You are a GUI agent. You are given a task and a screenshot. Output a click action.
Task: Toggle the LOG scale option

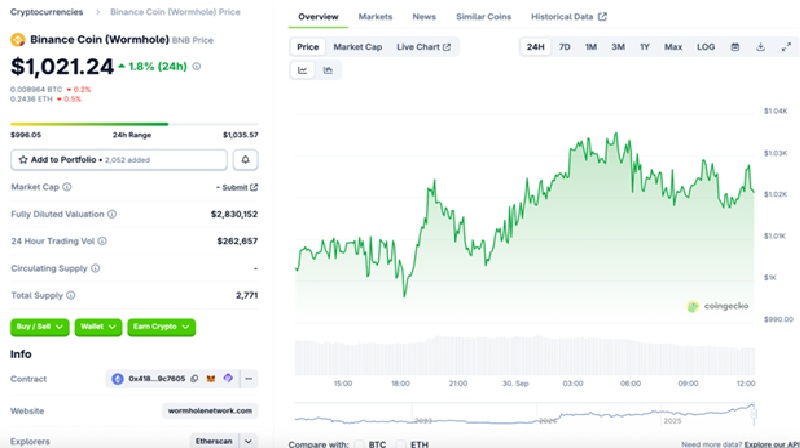(706, 47)
